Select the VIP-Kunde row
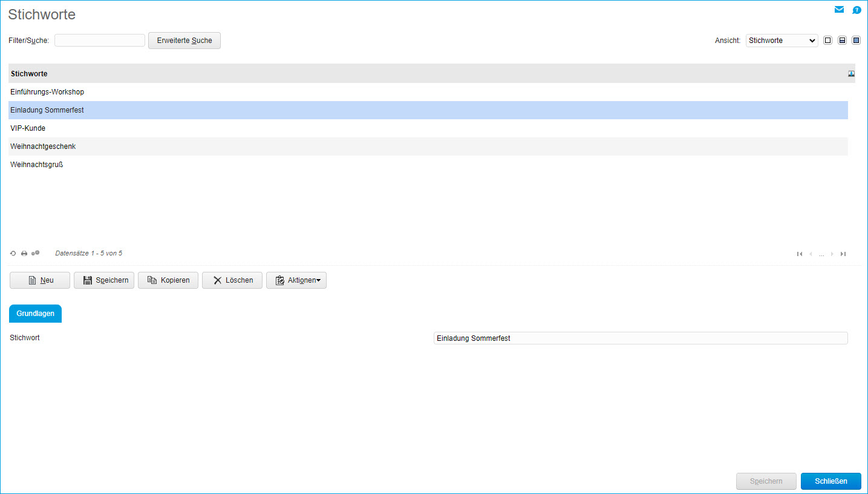 (428, 128)
